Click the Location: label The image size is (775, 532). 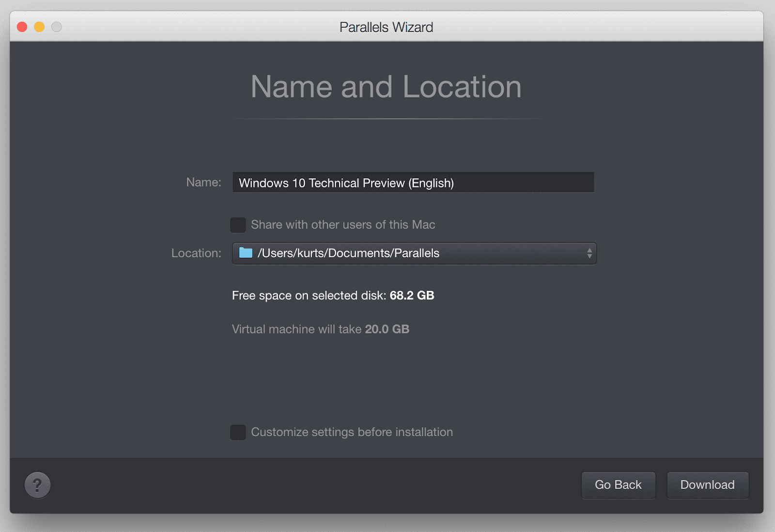pyautogui.click(x=196, y=253)
